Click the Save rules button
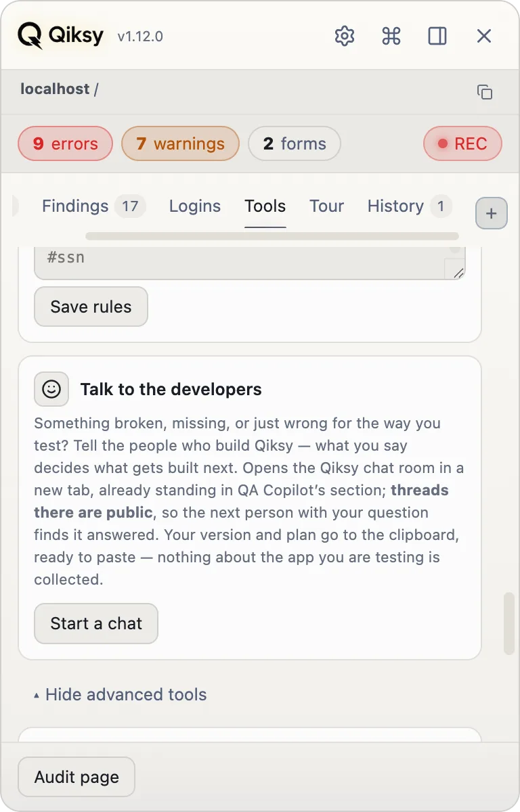520x812 pixels. click(91, 307)
